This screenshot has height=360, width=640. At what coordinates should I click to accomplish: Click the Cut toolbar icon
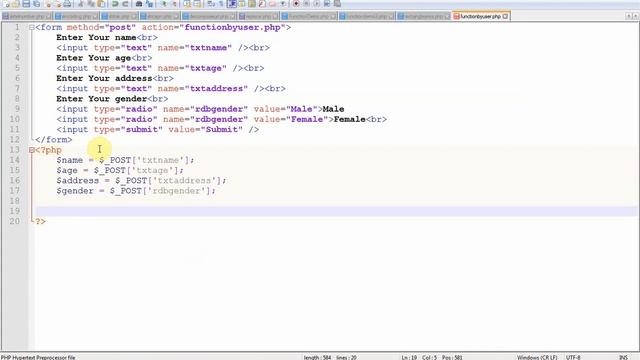81,4
